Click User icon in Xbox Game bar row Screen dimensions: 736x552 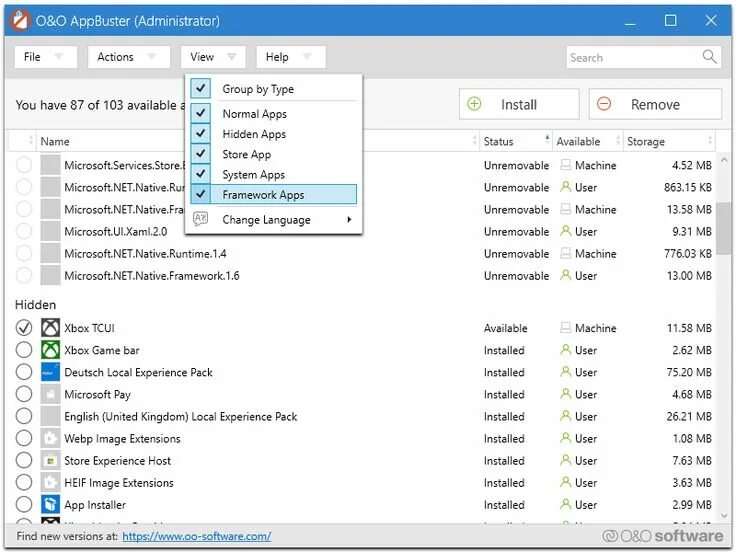pos(566,350)
